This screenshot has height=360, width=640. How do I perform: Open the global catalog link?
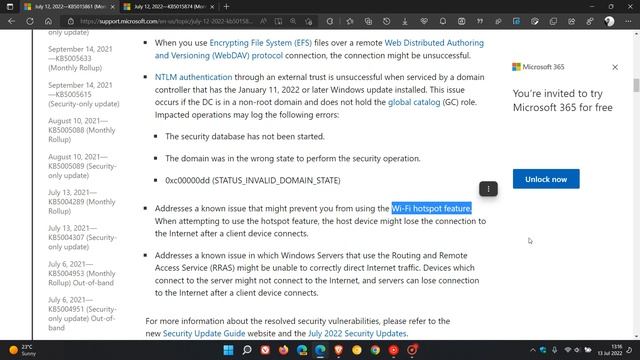coord(414,102)
